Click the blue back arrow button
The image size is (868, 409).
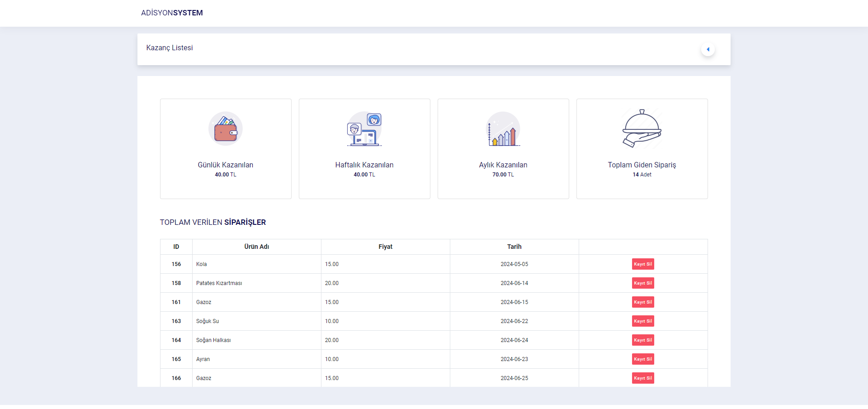[x=708, y=49]
